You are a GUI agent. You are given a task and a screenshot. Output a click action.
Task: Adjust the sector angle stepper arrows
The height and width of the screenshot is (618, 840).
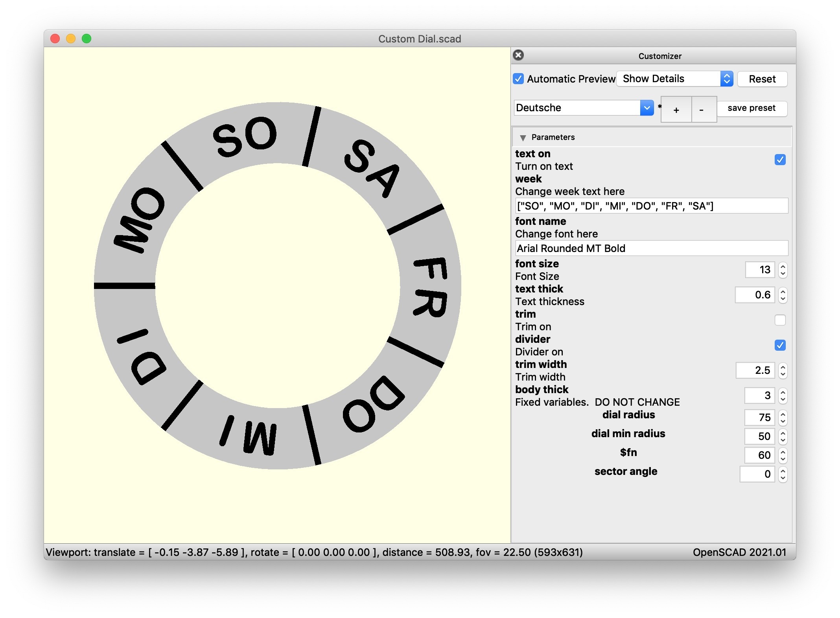(x=783, y=474)
